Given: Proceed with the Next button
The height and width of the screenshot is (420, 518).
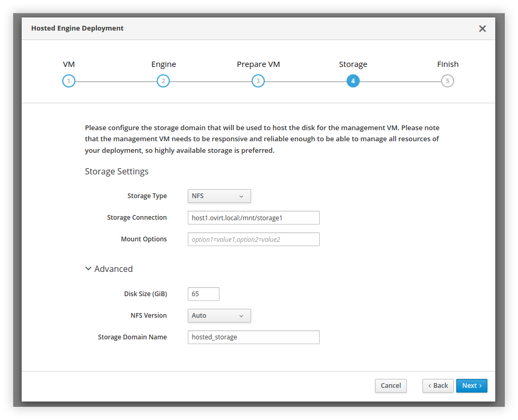Looking at the screenshot, I should pos(472,386).
